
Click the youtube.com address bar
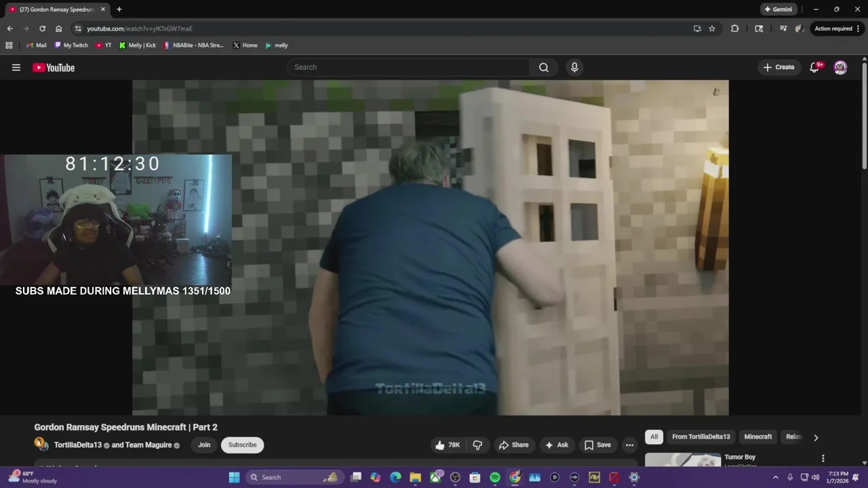(139, 28)
